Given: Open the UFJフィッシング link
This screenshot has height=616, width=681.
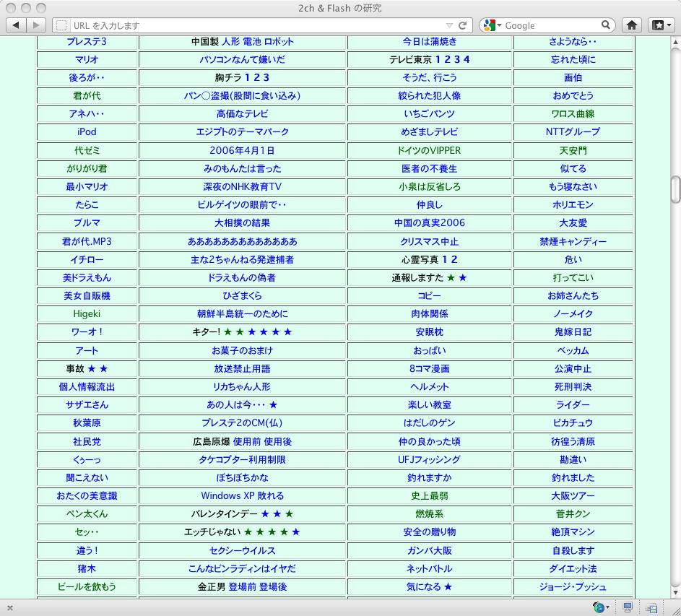Looking at the screenshot, I should 429,459.
